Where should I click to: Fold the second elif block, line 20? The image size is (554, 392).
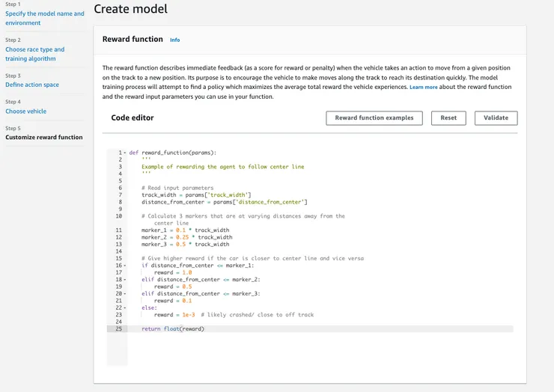(x=125, y=294)
